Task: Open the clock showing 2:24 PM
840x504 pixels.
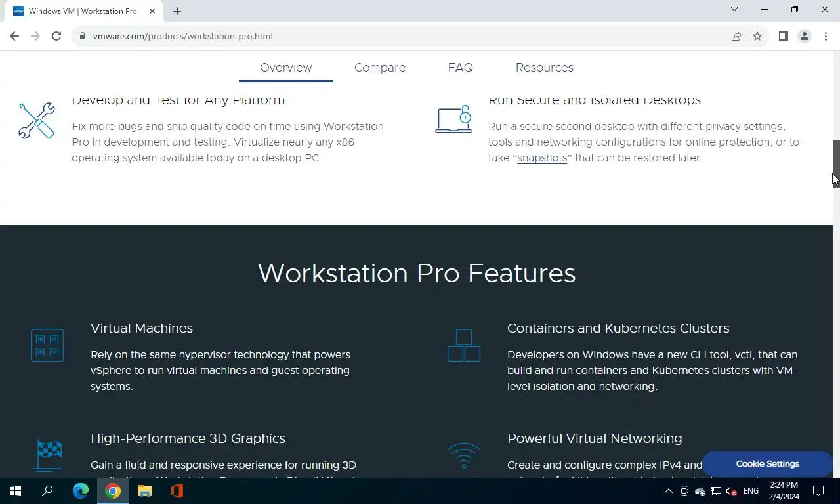Action: 784,491
